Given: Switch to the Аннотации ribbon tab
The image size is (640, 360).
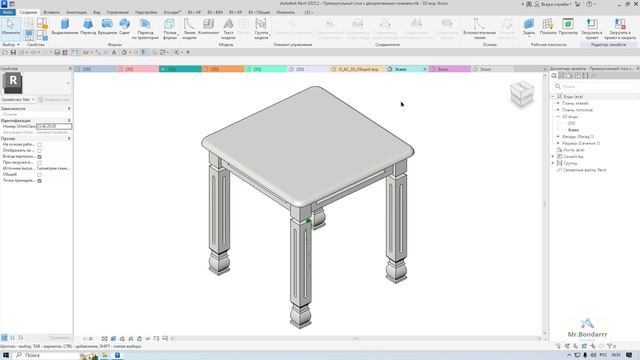Looking at the screenshot, I should tap(76, 12).
